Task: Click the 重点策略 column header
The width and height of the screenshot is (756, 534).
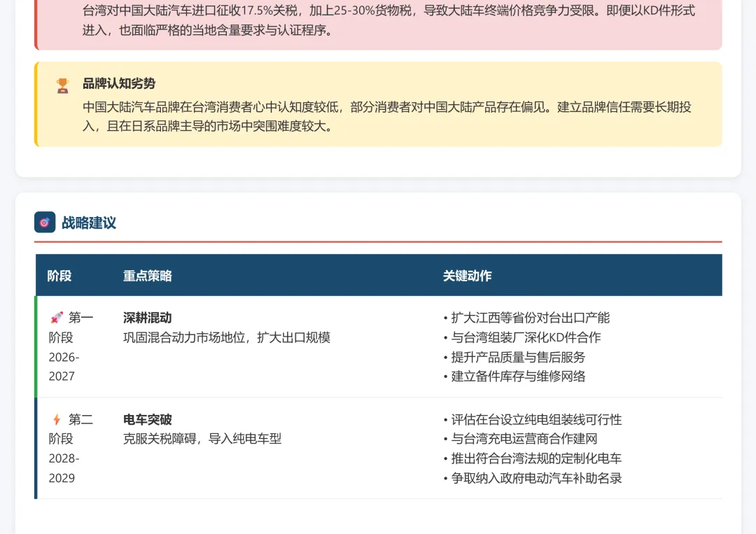Action: [x=148, y=276]
